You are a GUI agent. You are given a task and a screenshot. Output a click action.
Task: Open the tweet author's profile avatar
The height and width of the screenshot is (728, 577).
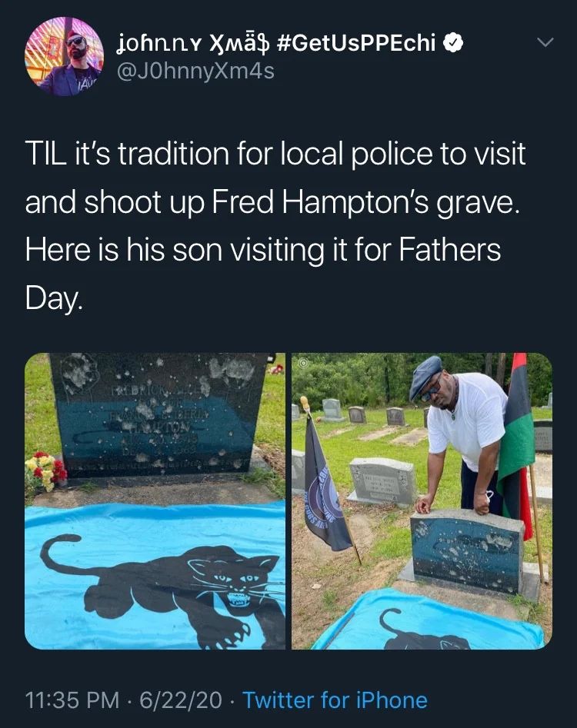click(x=64, y=57)
